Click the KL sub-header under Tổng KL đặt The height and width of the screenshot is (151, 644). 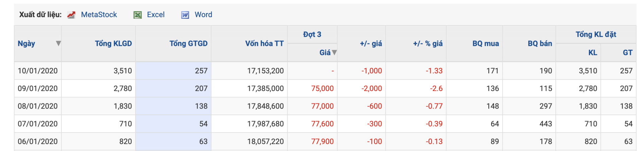click(593, 53)
